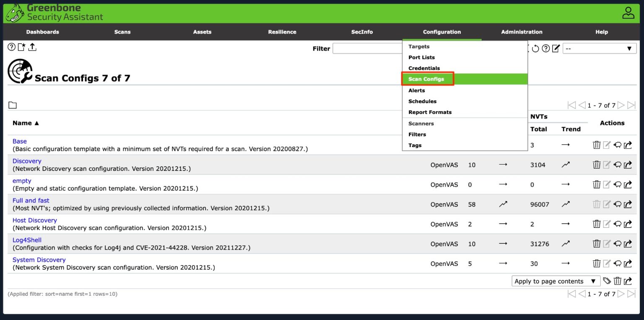Screen dimensions: 644x320
Task: Trash the Log4Shell config
Action: point(597,244)
